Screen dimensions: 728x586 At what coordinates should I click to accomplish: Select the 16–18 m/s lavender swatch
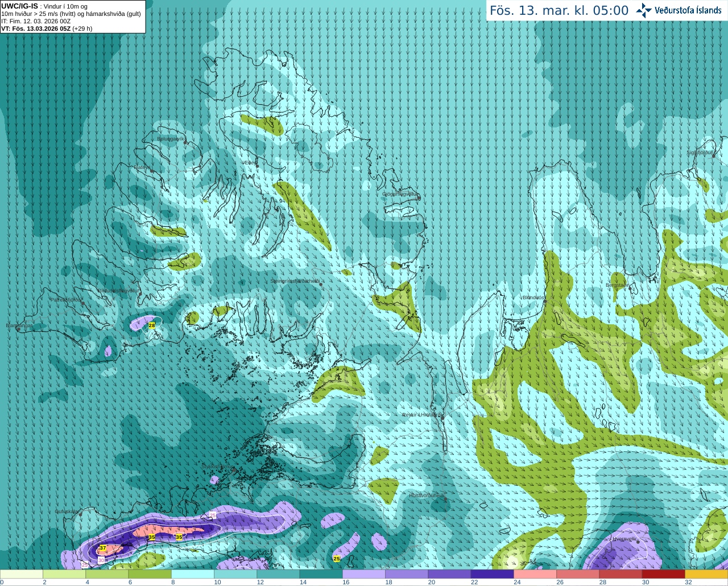click(x=364, y=574)
